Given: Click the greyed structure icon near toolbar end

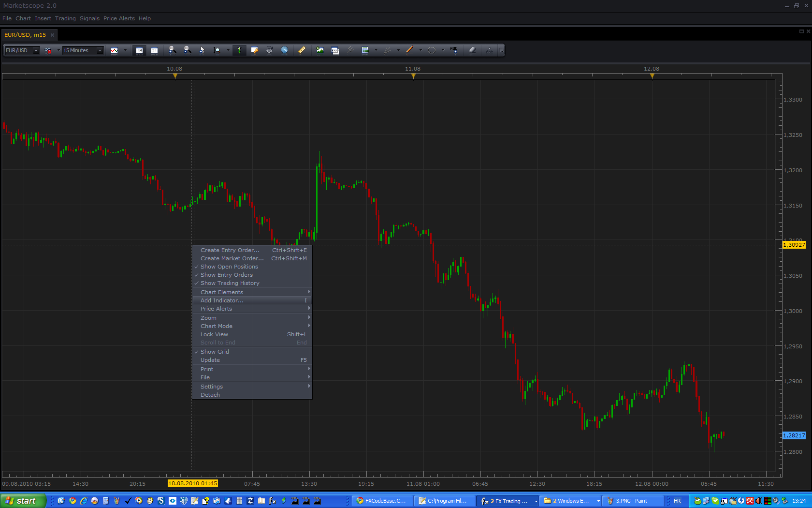Looking at the screenshot, I should coord(490,50).
